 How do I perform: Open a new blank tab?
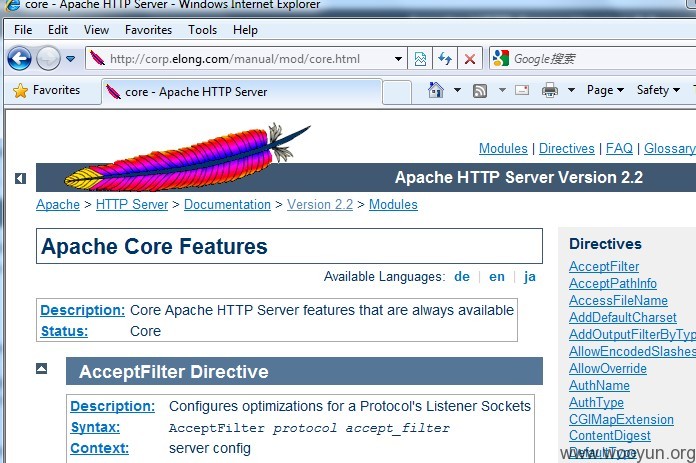(x=397, y=92)
